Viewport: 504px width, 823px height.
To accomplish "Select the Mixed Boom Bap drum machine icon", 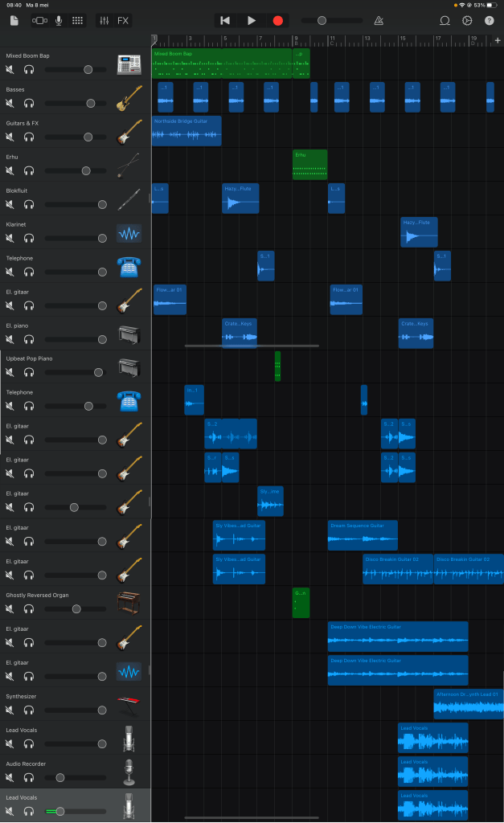I will click(129, 64).
